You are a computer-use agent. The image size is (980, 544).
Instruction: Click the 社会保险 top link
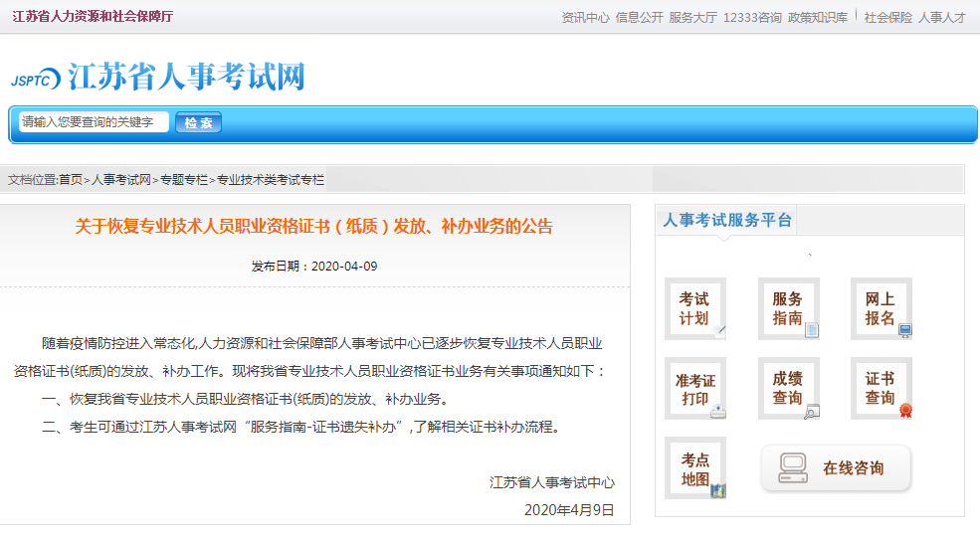pos(887,18)
